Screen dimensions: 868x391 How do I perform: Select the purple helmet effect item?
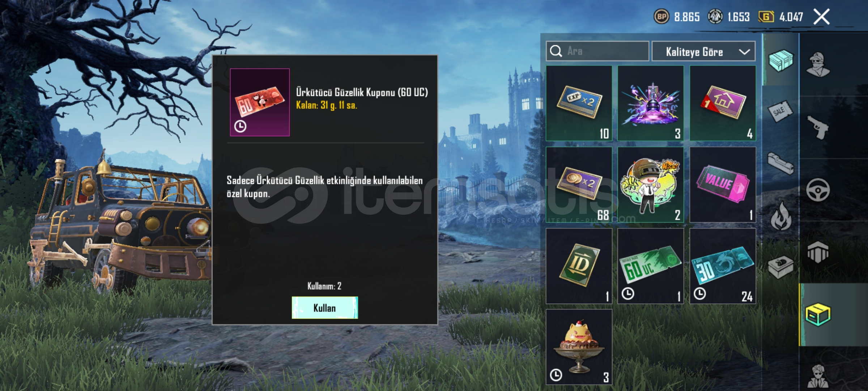click(x=651, y=103)
